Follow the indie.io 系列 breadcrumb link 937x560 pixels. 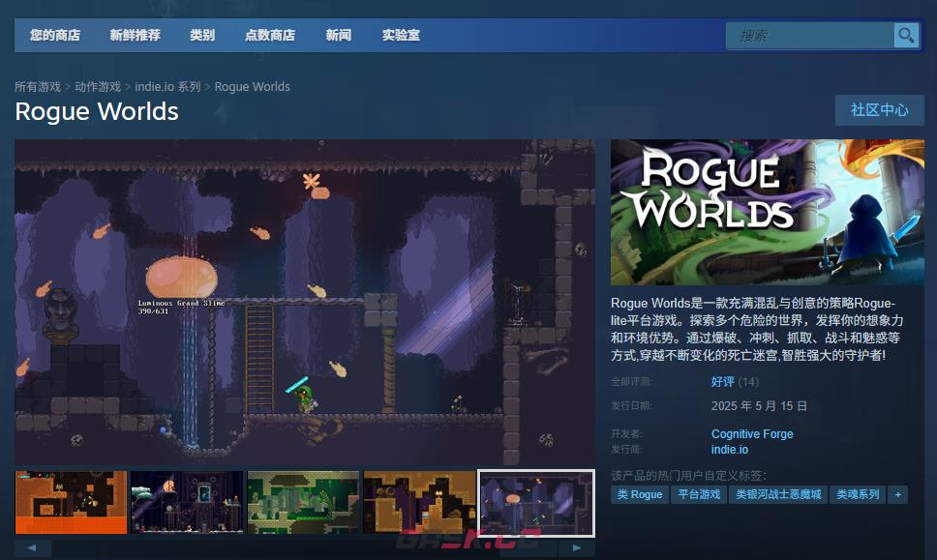click(167, 87)
